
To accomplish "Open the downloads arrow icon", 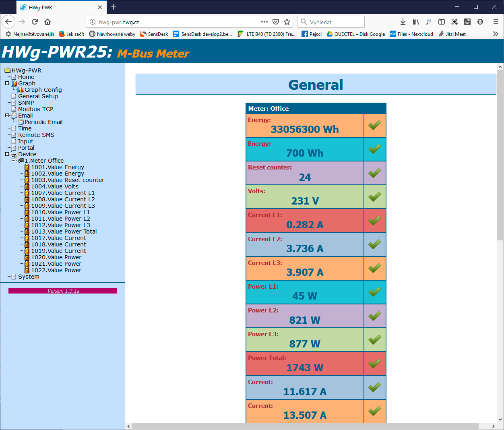I will [x=403, y=22].
